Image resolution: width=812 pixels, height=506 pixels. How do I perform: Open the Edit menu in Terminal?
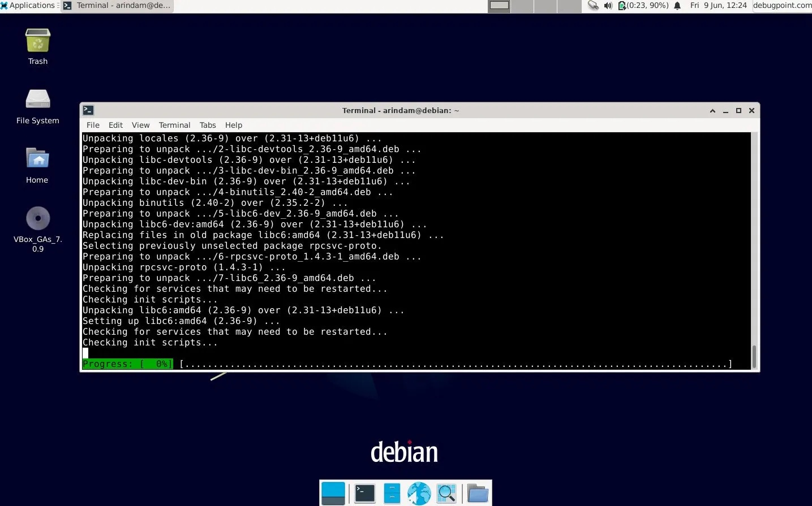pos(115,125)
